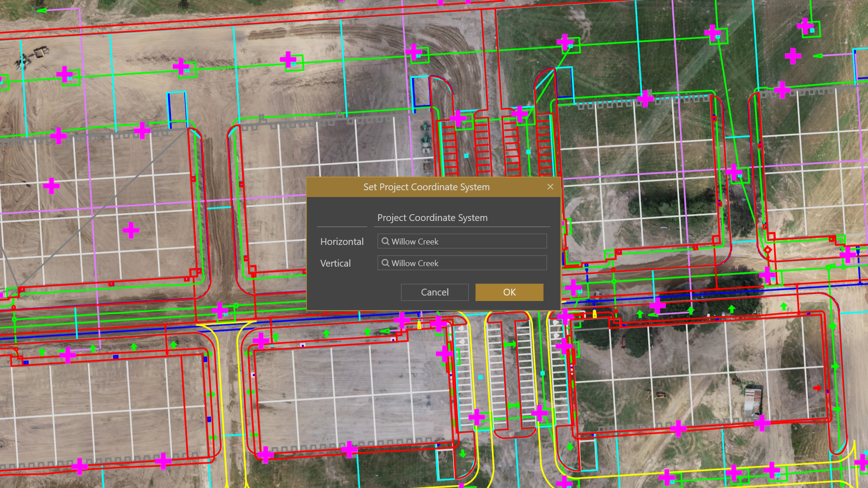This screenshot has height=488, width=868.
Task: Click the magnifier icon in Vertical field
Action: (x=385, y=263)
